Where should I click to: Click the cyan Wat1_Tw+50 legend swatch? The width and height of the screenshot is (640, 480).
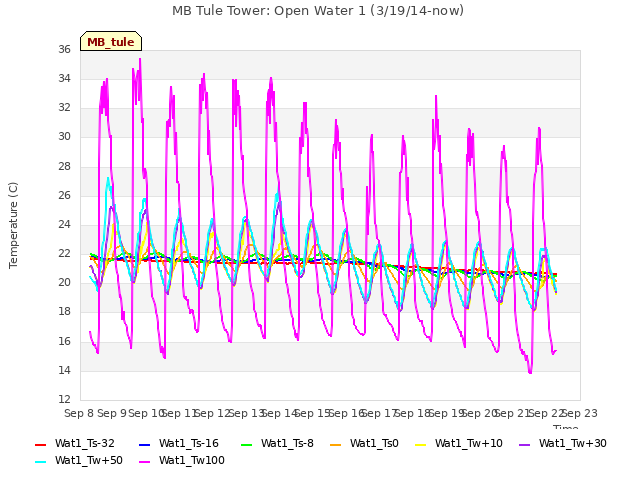click(x=41, y=462)
